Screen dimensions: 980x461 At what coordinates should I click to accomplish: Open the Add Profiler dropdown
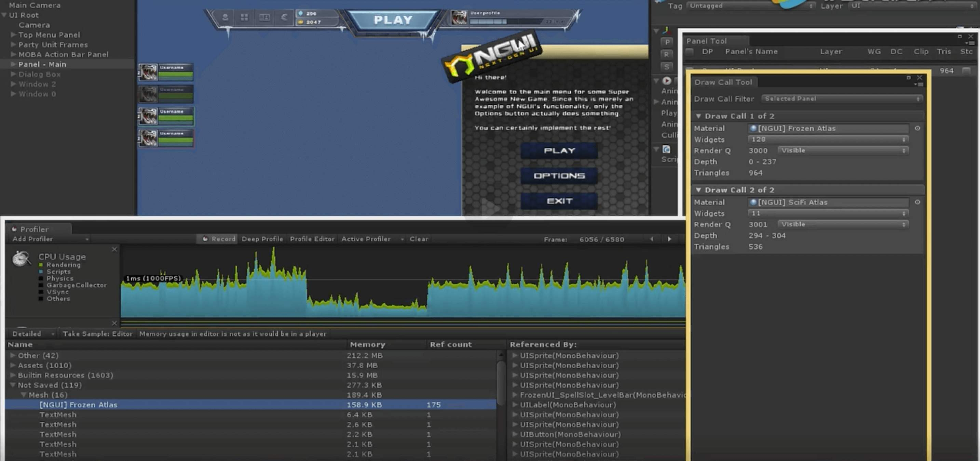click(x=50, y=239)
